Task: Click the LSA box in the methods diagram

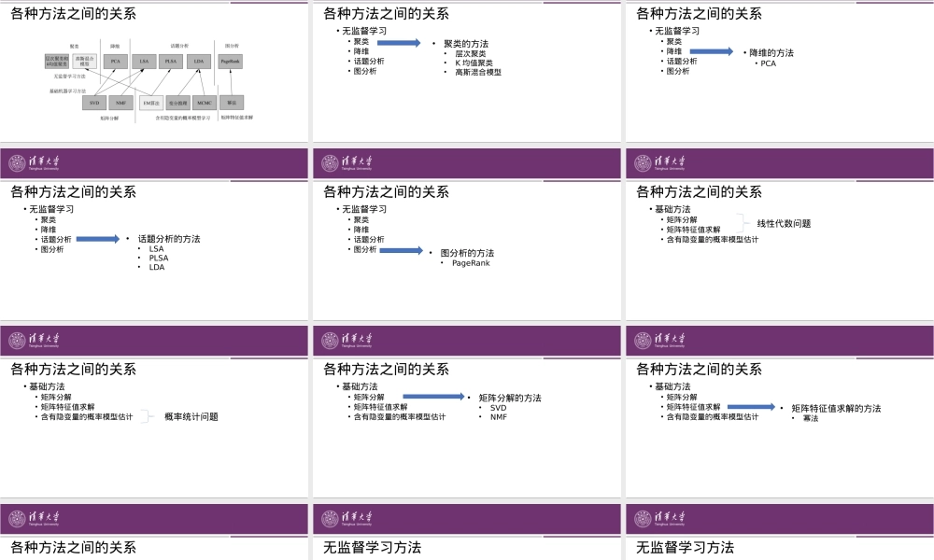Action: point(143,61)
